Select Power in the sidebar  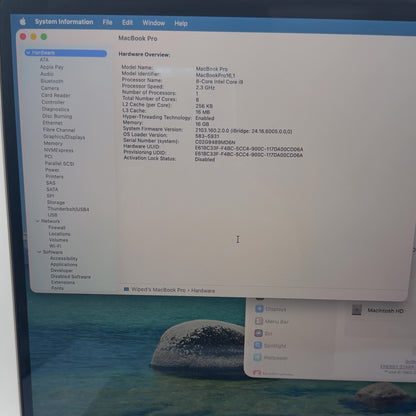coord(52,170)
